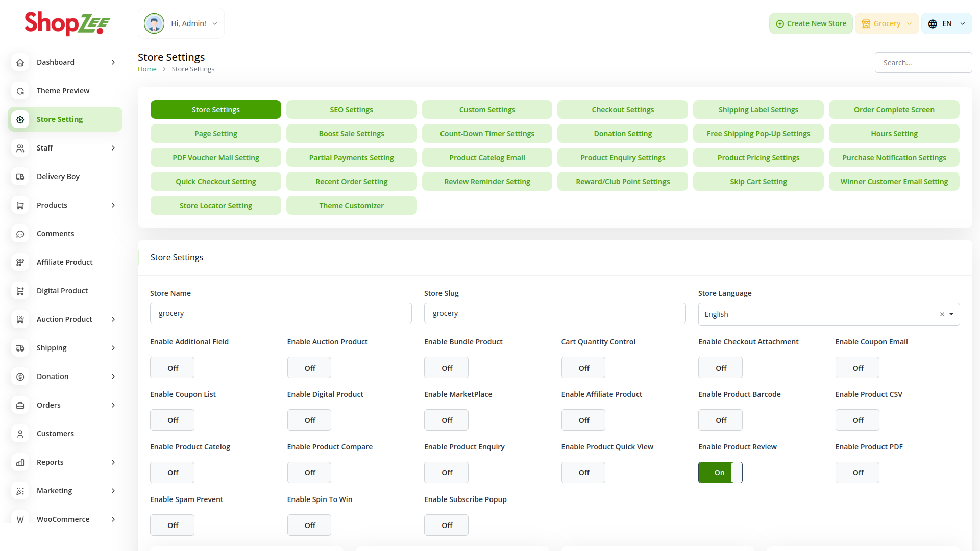The height and width of the screenshot is (551, 980).
Task: Click the Dashboard home icon in sidebar
Action: tap(20, 62)
